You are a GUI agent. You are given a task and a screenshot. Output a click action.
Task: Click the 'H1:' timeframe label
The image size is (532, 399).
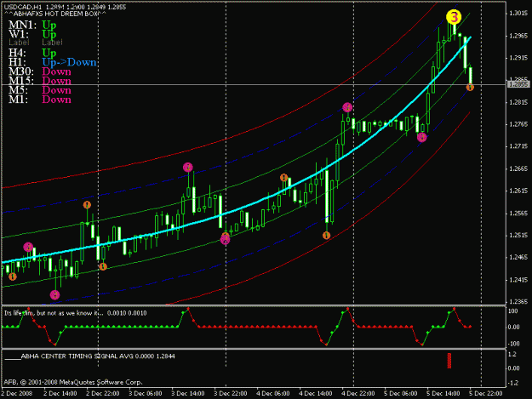point(17,62)
